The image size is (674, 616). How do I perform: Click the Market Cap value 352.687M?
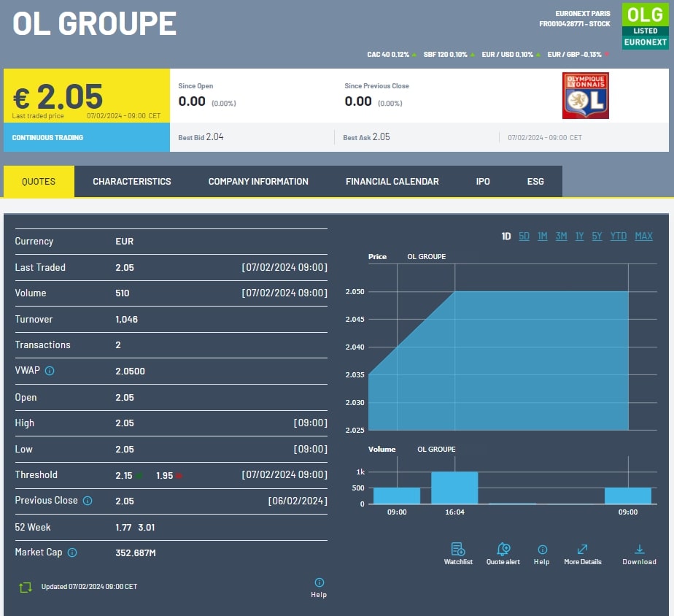[136, 553]
